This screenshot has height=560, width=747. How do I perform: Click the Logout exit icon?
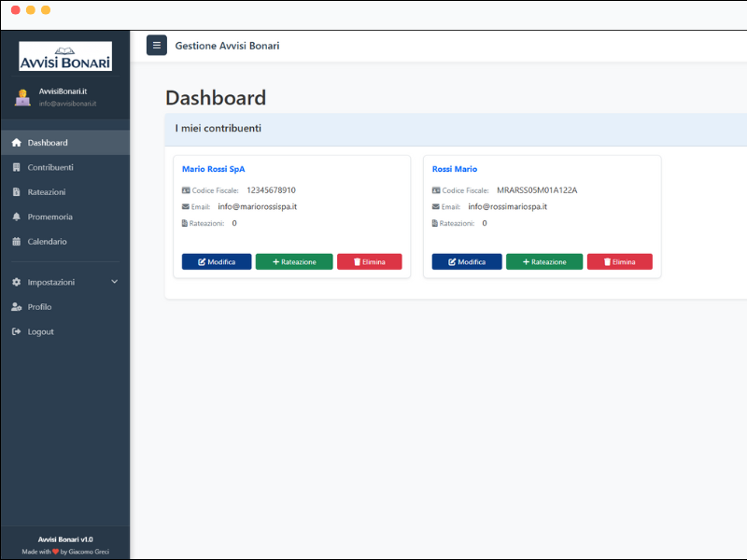point(16,331)
